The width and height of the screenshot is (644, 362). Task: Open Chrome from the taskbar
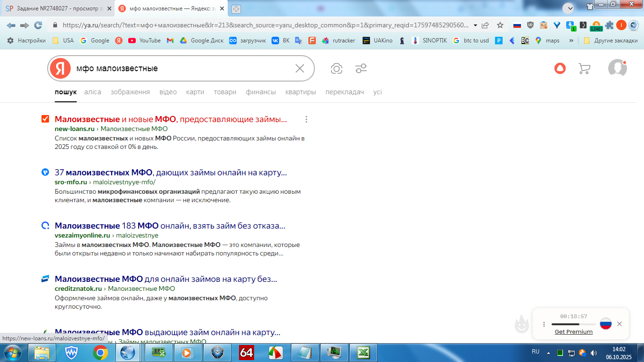click(100, 353)
